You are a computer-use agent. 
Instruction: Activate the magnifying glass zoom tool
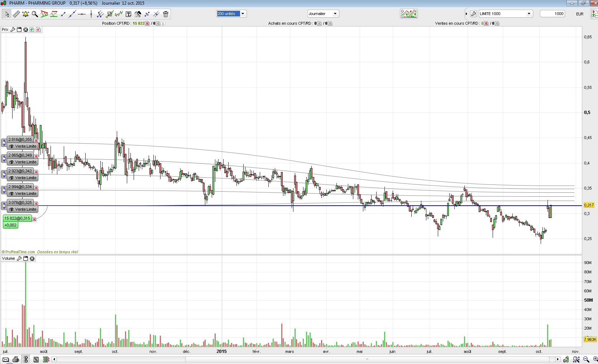(35, 14)
